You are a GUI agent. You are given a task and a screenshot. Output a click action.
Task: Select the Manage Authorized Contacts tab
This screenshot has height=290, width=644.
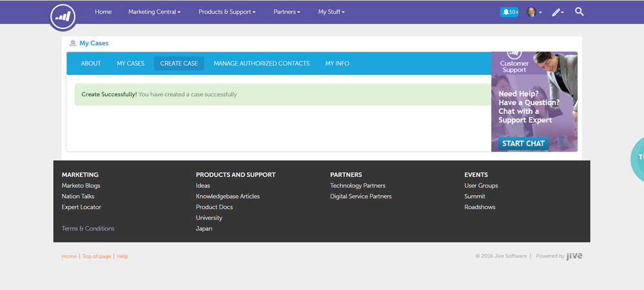tap(261, 63)
